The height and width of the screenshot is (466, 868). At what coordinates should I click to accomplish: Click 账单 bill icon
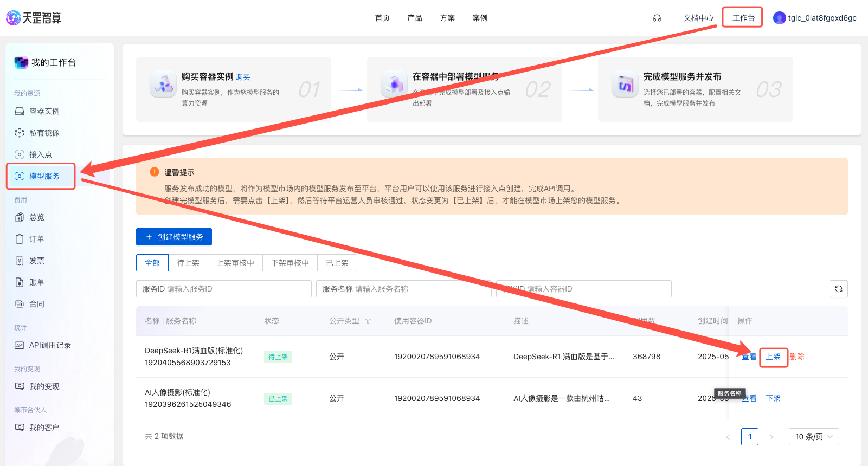20,282
